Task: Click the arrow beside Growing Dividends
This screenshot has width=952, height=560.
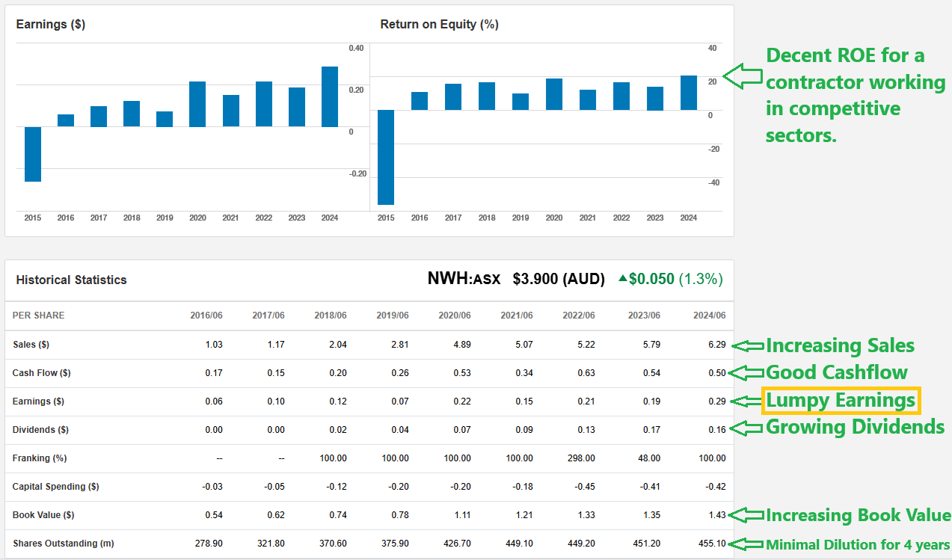Action: pos(747,428)
